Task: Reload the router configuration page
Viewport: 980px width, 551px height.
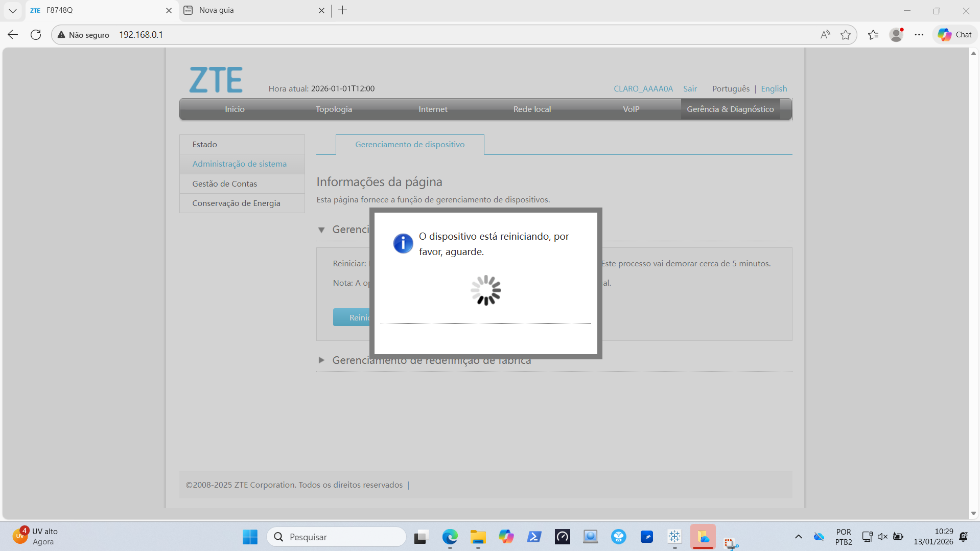Action: (x=36, y=34)
